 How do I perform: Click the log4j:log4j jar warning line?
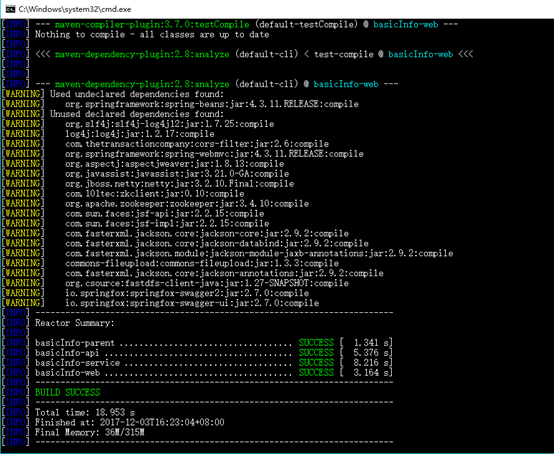tap(140, 134)
